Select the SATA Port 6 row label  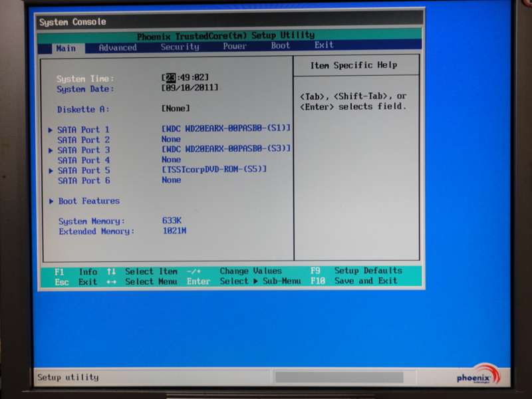(84, 181)
